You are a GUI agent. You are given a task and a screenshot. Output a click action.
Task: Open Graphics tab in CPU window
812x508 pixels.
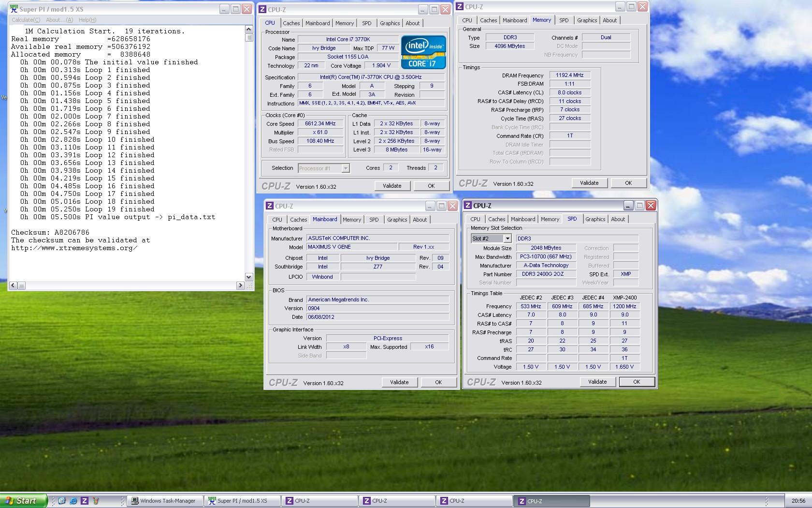(x=390, y=23)
